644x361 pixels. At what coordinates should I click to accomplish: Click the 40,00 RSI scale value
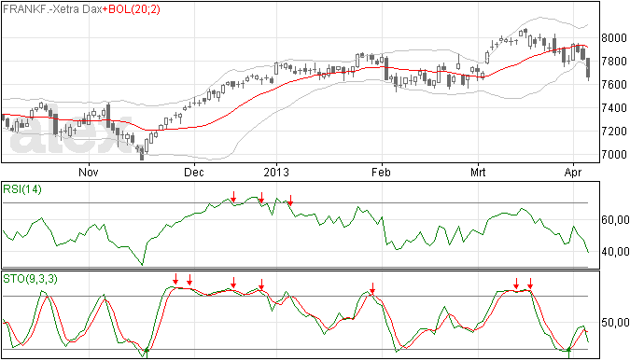615,251
